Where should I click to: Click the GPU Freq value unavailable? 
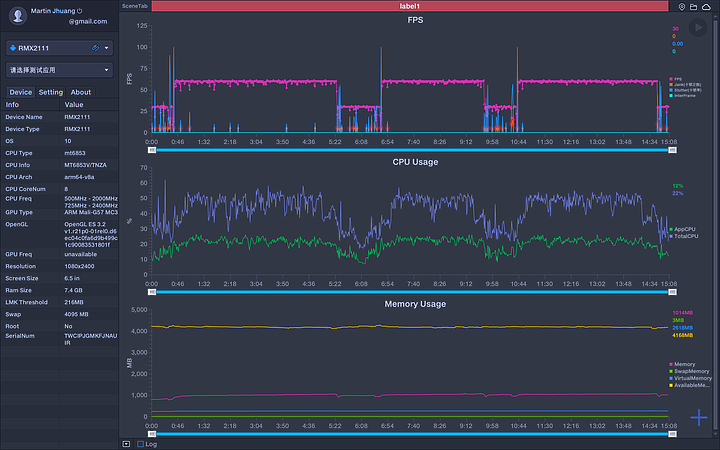(x=80, y=254)
